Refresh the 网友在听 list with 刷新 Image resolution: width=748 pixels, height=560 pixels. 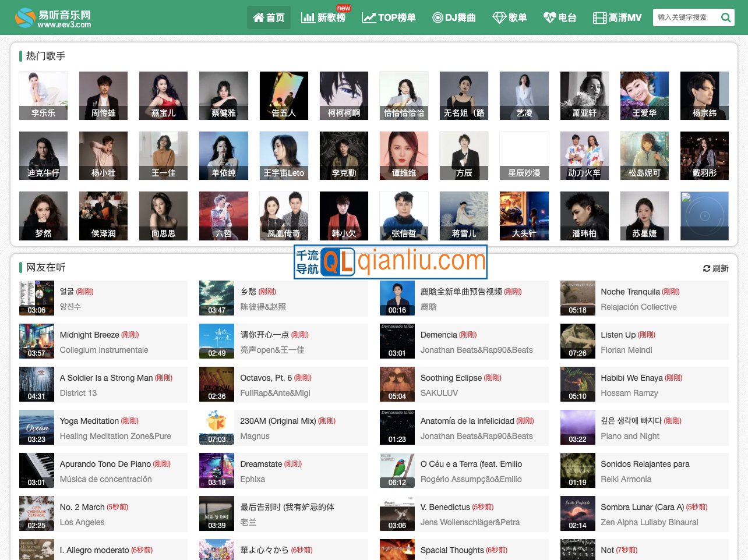point(715,268)
